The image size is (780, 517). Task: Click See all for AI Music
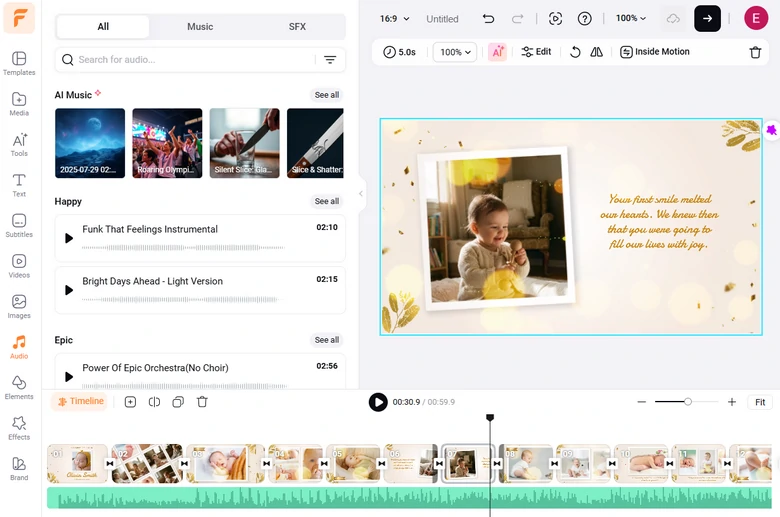327,95
